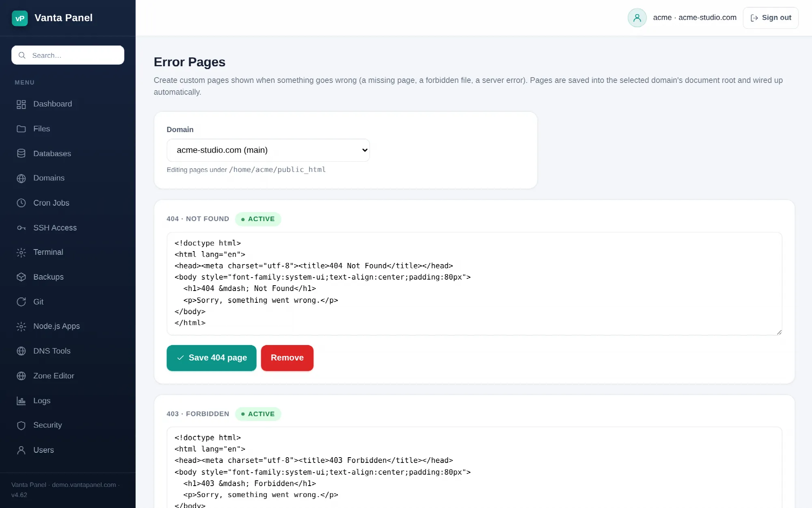Click the Domains globe icon
Image resolution: width=812 pixels, height=508 pixels.
pos(21,178)
